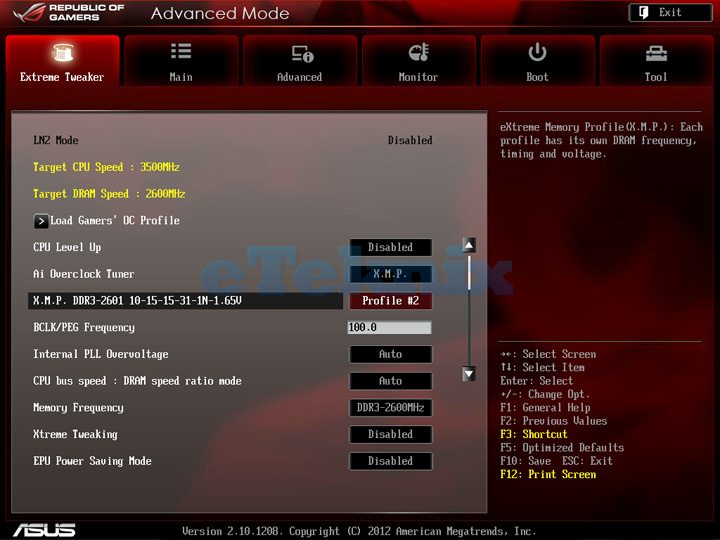Click the Exit button

[x=670, y=12]
